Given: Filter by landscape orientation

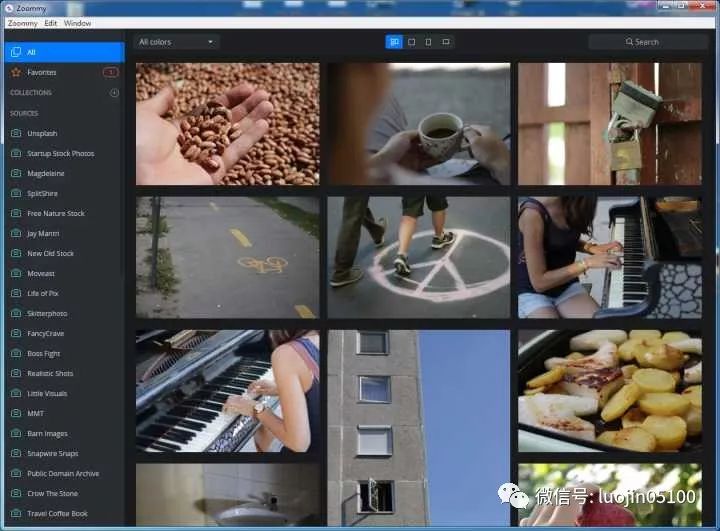Looking at the screenshot, I should click(445, 42).
